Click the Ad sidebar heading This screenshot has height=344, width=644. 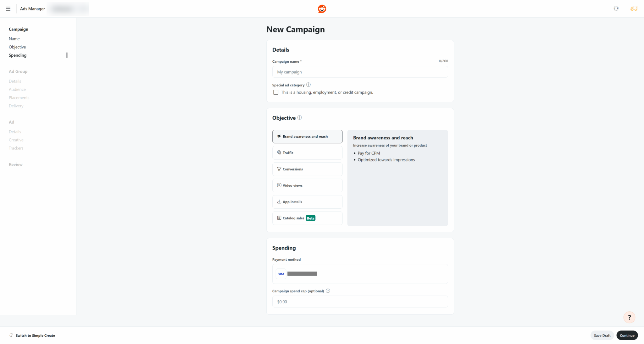pyautogui.click(x=11, y=122)
